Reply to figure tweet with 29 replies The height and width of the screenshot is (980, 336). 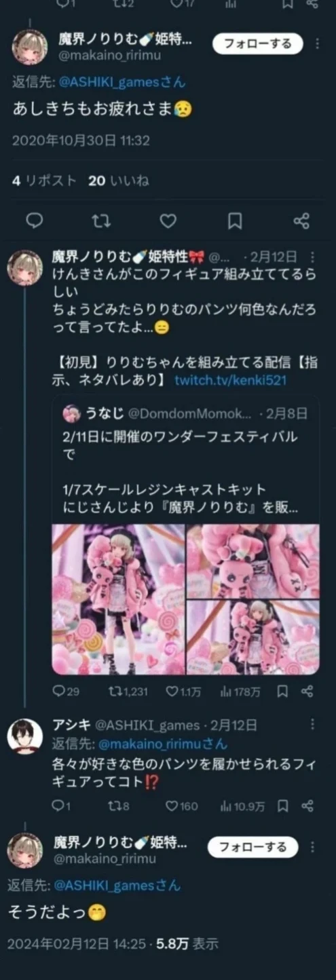pyautogui.click(x=67, y=692)
